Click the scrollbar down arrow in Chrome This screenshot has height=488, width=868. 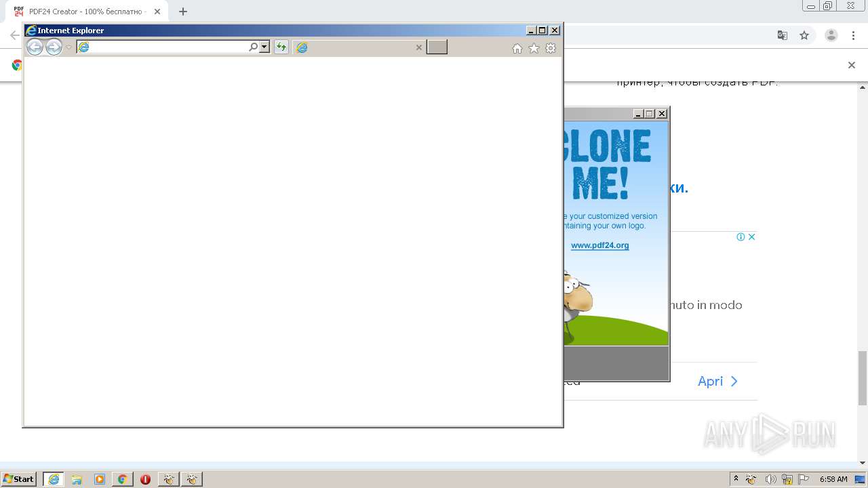863,463
